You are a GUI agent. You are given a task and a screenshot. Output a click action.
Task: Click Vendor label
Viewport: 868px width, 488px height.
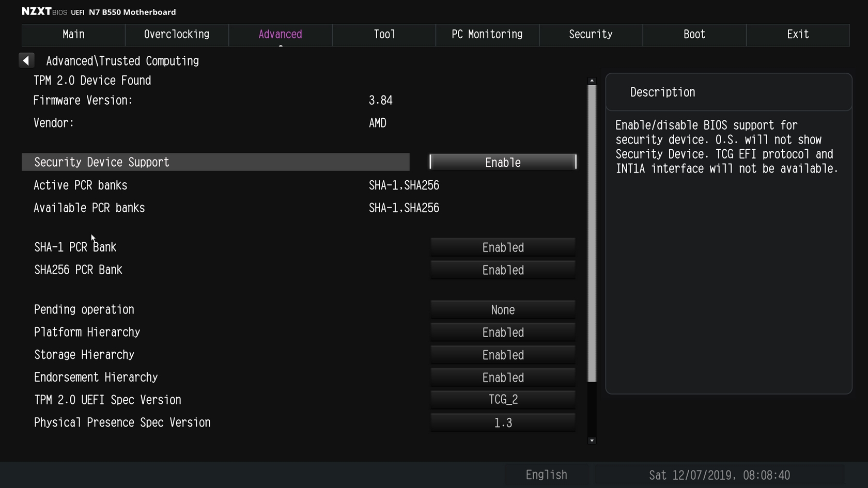click(x=54, y=123)
